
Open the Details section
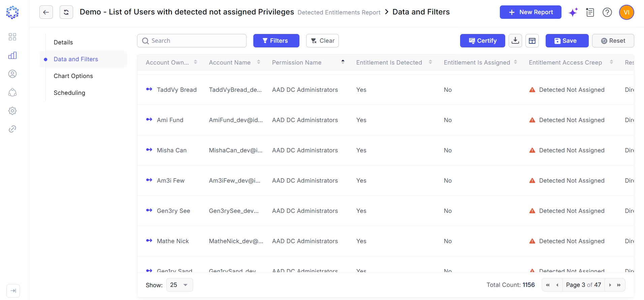(x=63, y=42)
